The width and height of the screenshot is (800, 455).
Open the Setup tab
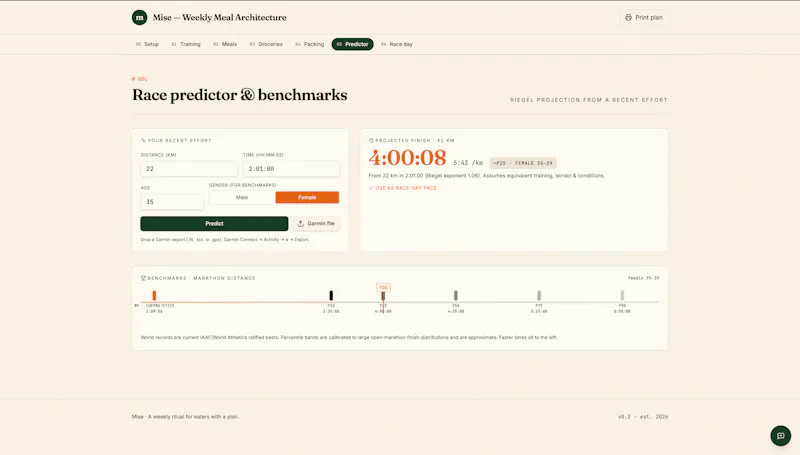pos(147,44)
